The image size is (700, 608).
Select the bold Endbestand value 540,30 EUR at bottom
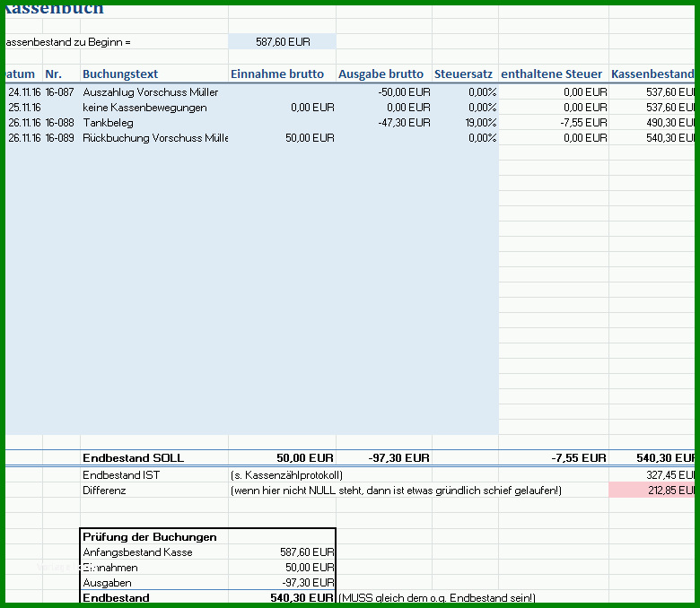pyautogui.click(x=282, y=598)
